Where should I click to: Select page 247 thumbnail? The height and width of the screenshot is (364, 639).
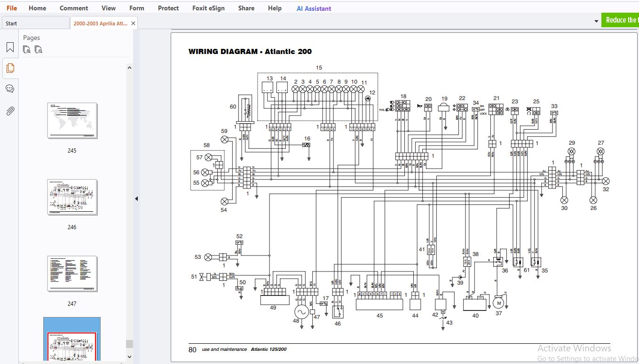tap(72, 274)
